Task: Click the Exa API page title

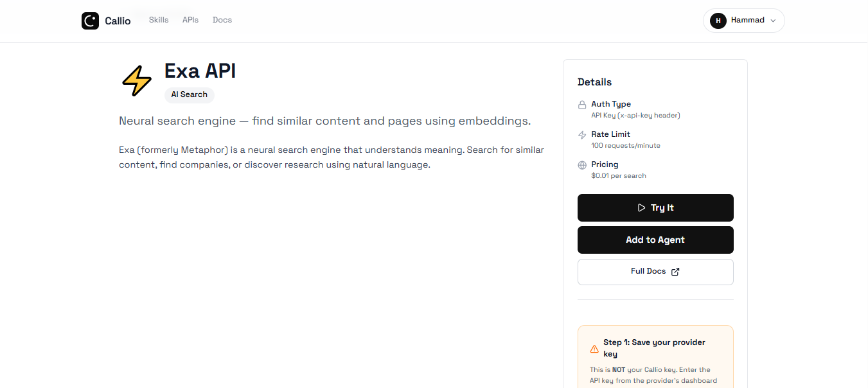Action: tap(200, 71)
